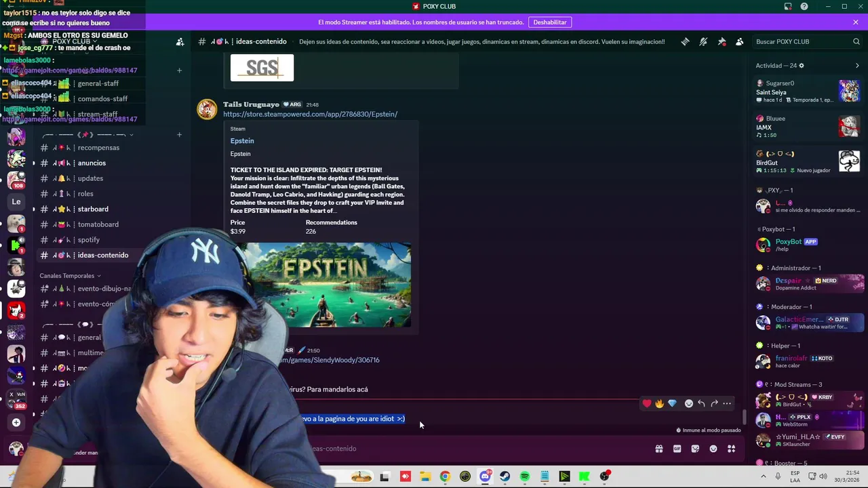Open activity settings gear next to Actividad

pyautogui.click(x=802, y=66)
